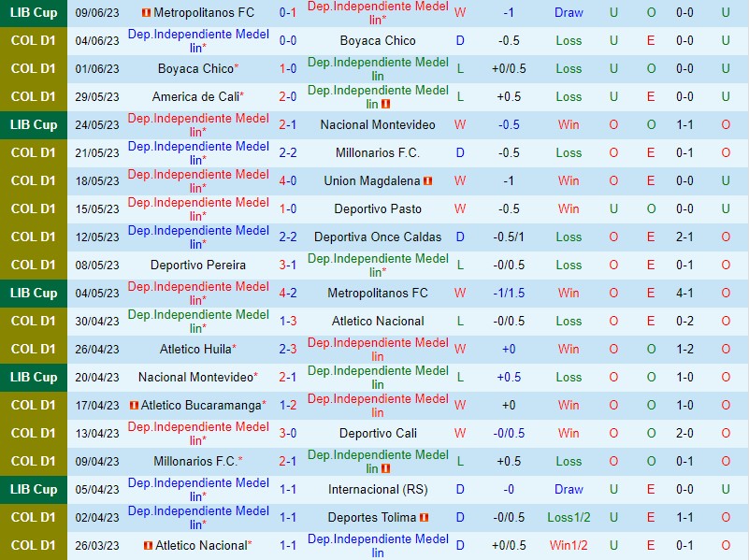Click red card icon in Millonarios 09/04/23 row
Screen dimensions: 749x560
click(386, 468)
